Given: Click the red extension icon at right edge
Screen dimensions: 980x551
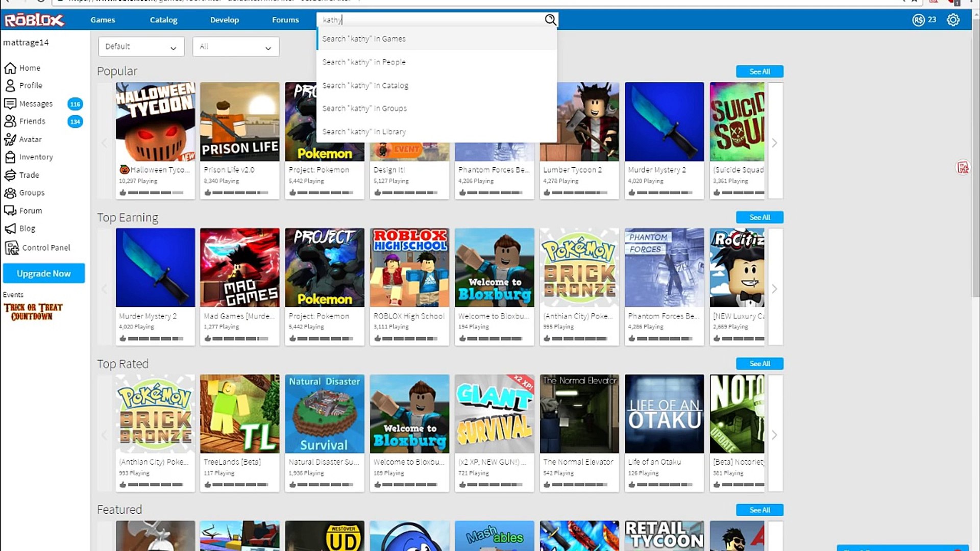Looking at the screenshot, I should pyautogui.click(x=963, y=167).
